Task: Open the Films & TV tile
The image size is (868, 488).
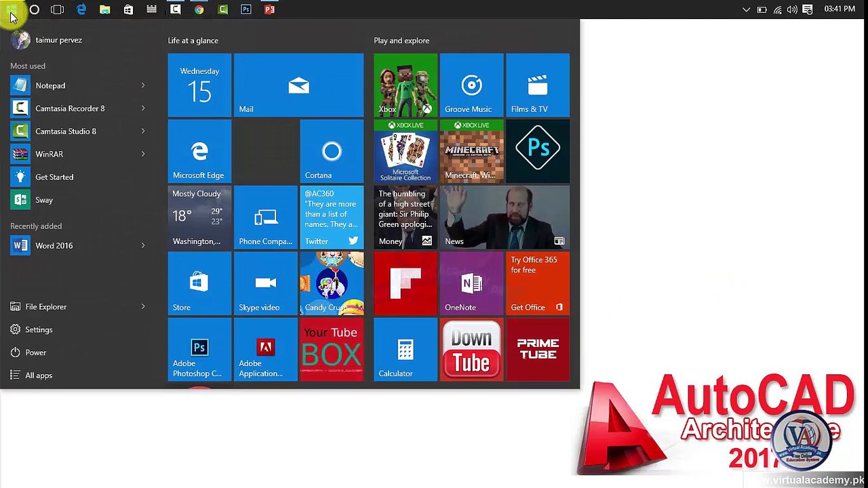Action: pos(538,85)
